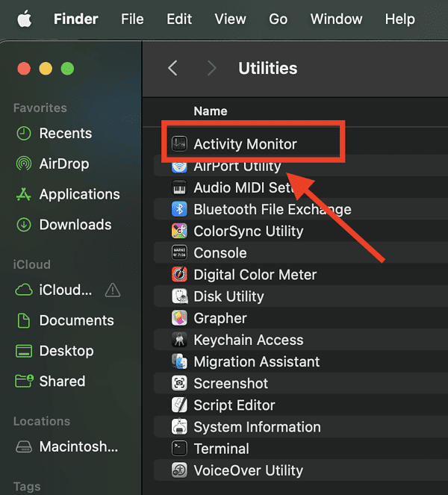Select the VoiceOver Utility icon
448x495 pixels.
[x=179, y=470]
